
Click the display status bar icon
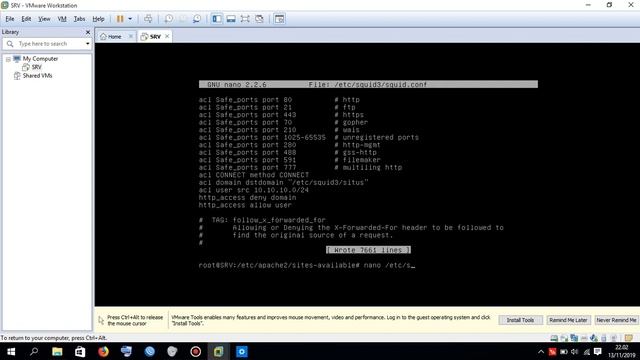tap(614, 338)
